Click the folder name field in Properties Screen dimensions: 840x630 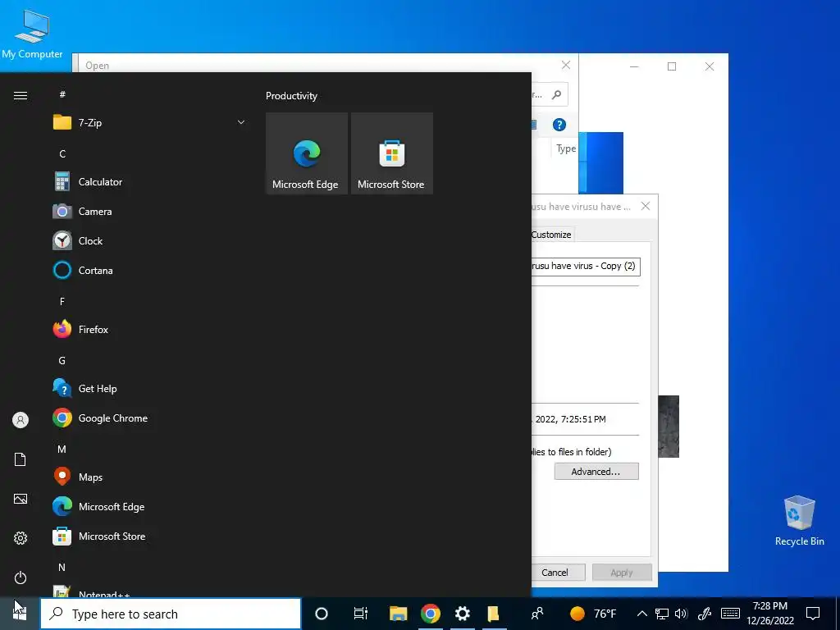[586, 267]
